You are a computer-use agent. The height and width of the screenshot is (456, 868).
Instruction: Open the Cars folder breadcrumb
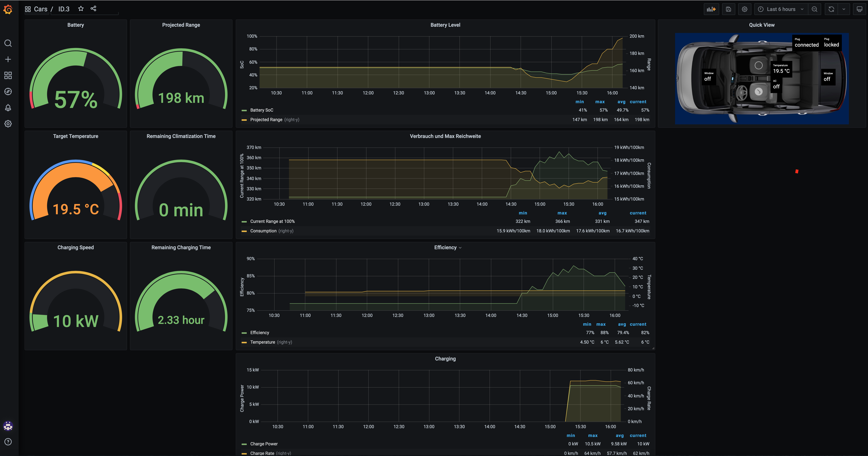coord(40,9)
